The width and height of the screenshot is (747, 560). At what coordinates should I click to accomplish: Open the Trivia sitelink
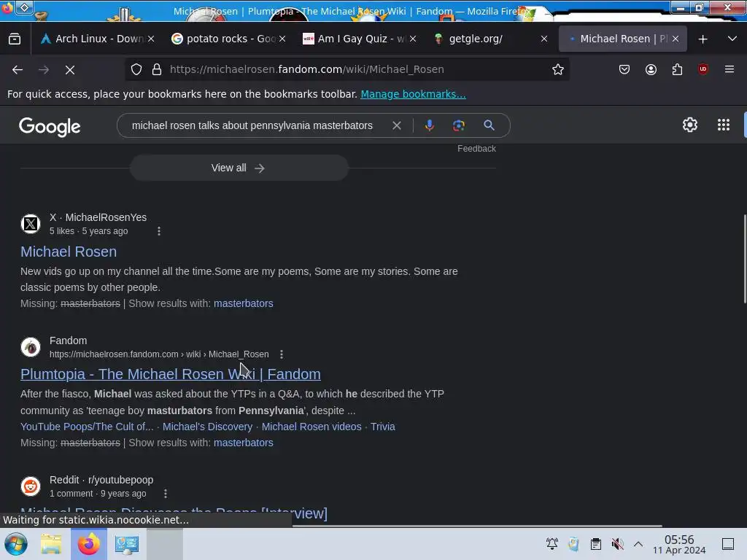(382, 427)
